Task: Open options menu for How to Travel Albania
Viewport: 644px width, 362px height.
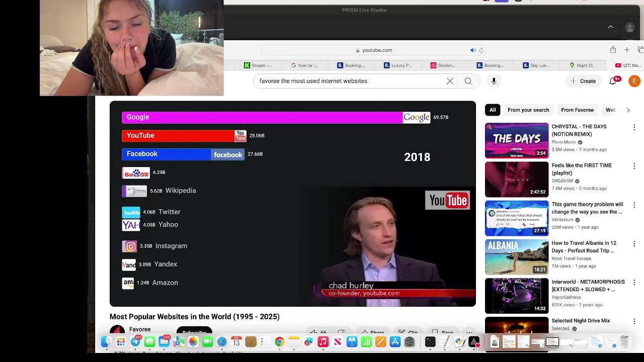Action: click(634, 243)
